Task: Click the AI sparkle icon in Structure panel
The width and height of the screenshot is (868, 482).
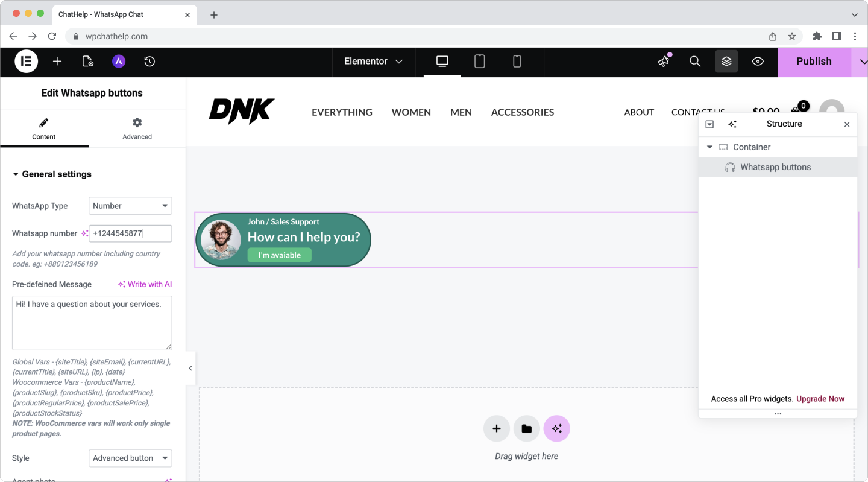Action: pyautogui.click(x=732, y=124)
